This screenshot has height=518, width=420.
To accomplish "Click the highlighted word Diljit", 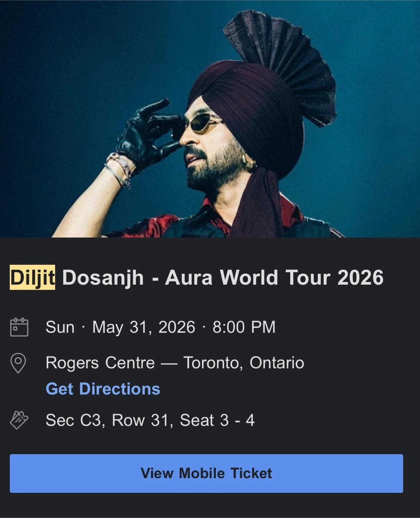I will pos(32,277).
